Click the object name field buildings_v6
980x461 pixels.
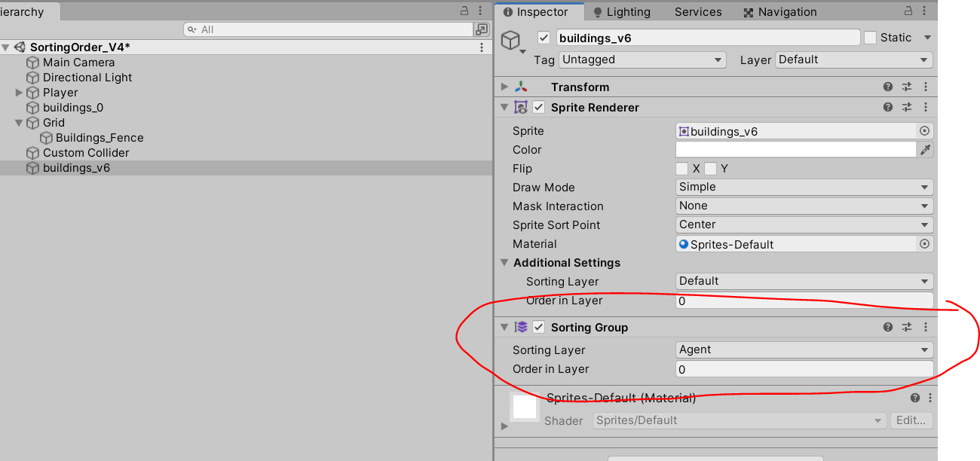pyautogui.click(x=708, y=38)
